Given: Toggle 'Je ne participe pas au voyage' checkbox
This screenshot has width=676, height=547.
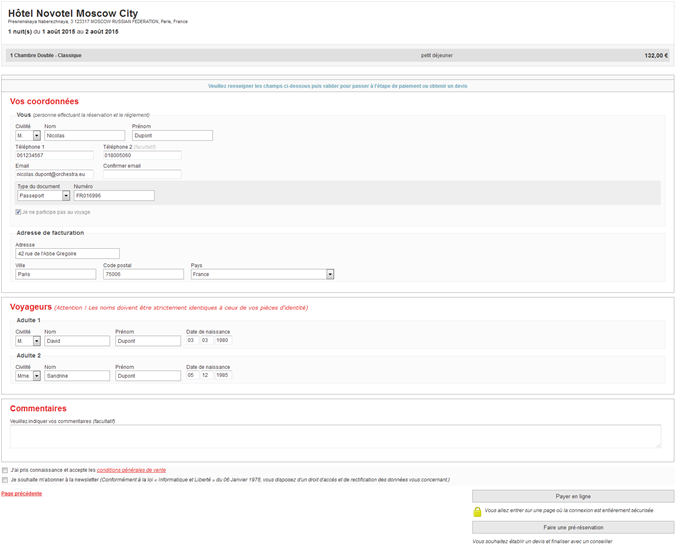Looking at the screenshot, I should [18, 212].
